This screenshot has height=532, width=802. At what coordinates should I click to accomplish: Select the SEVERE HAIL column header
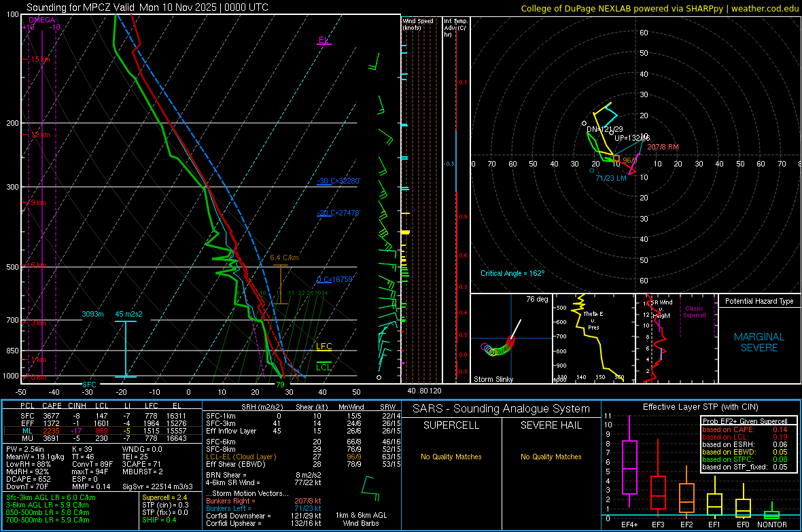point(551,425)
